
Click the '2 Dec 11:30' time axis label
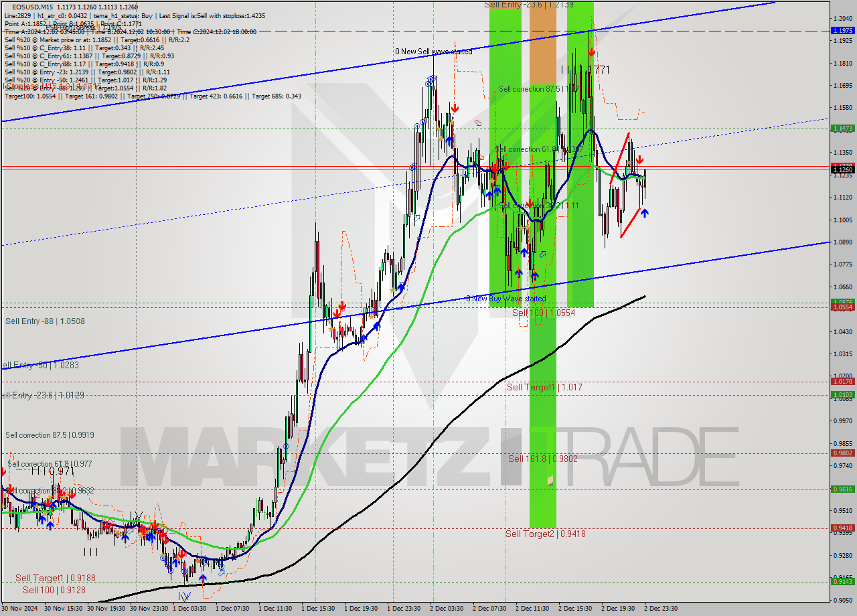[x=534, y=609]
